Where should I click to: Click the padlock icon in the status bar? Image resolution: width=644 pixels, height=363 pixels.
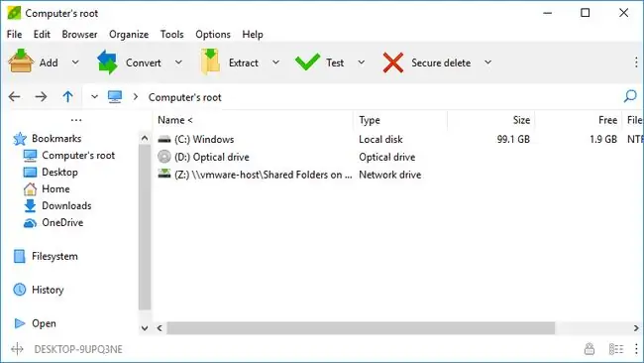[590, 349]
